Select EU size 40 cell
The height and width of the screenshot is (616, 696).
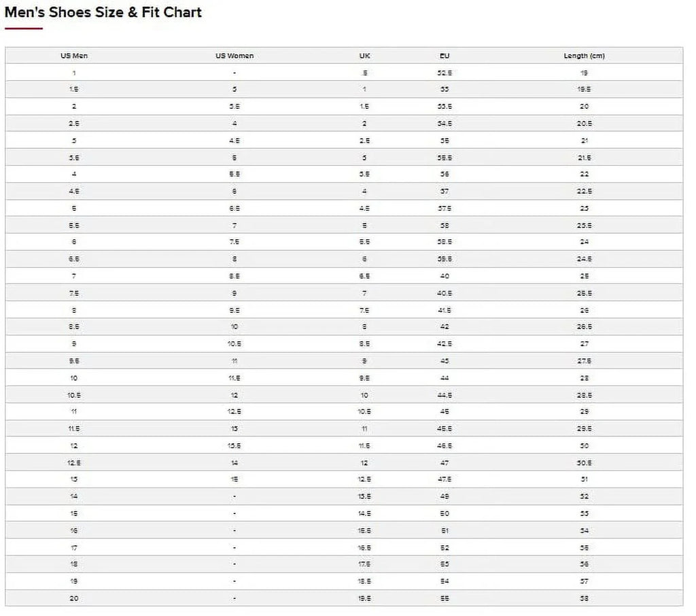445,276
